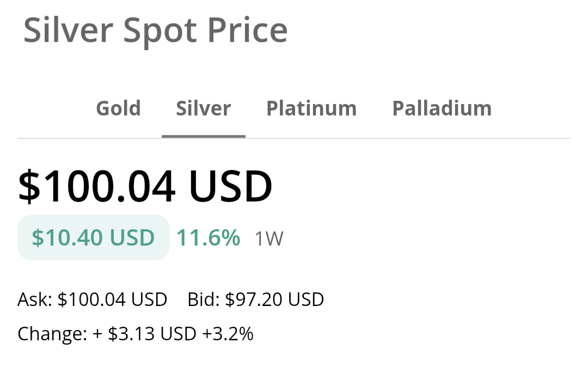Click the "Ask:" label
The height and width of the screenshot is (367, 588).
tap(35, 299)
